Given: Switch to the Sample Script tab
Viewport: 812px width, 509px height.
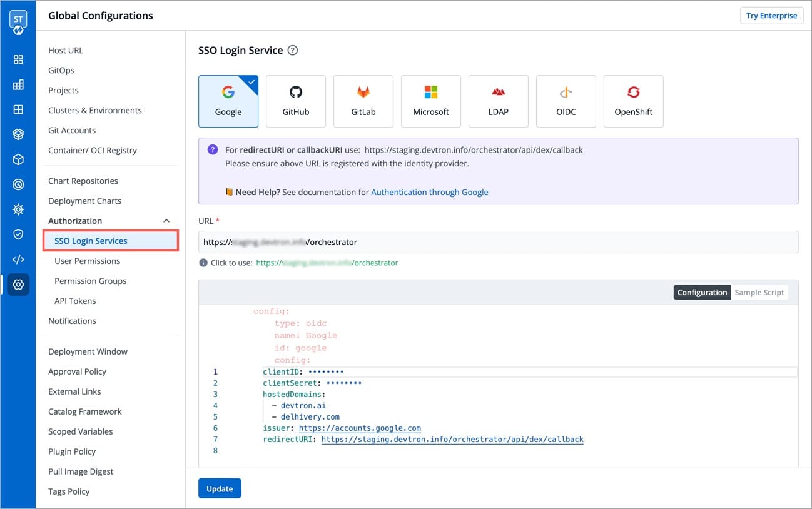Looking at the screenshot, I should pos(759,292).
